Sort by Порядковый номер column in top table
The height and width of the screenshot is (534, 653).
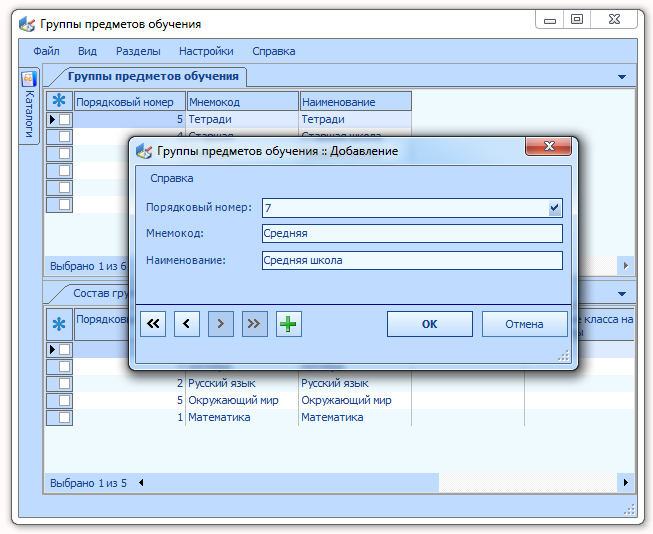[130, 102]
